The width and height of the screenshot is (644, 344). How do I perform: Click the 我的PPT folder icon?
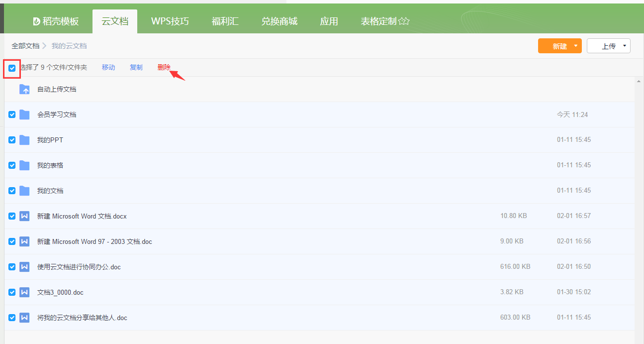point(24,140)
